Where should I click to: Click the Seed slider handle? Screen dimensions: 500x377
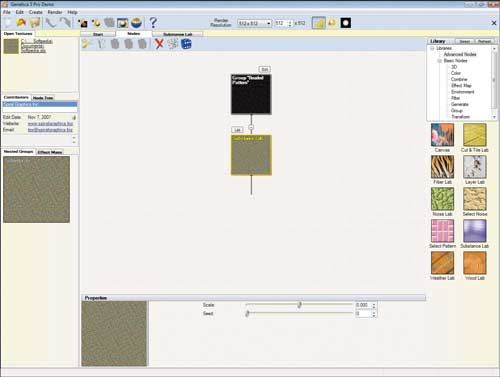247,313
